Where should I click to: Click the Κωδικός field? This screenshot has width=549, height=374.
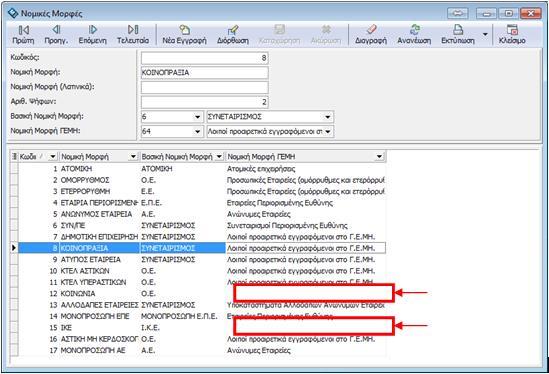pos(204,58)
